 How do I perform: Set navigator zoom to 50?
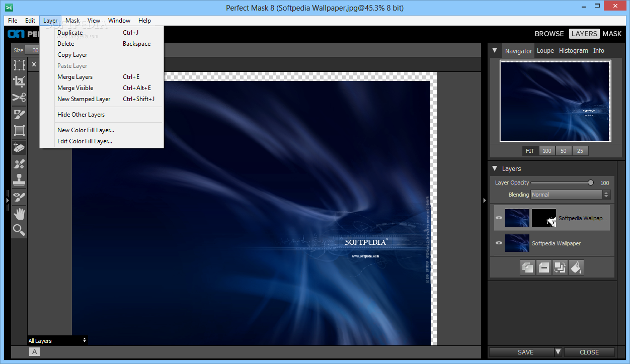tap(564, 151)
